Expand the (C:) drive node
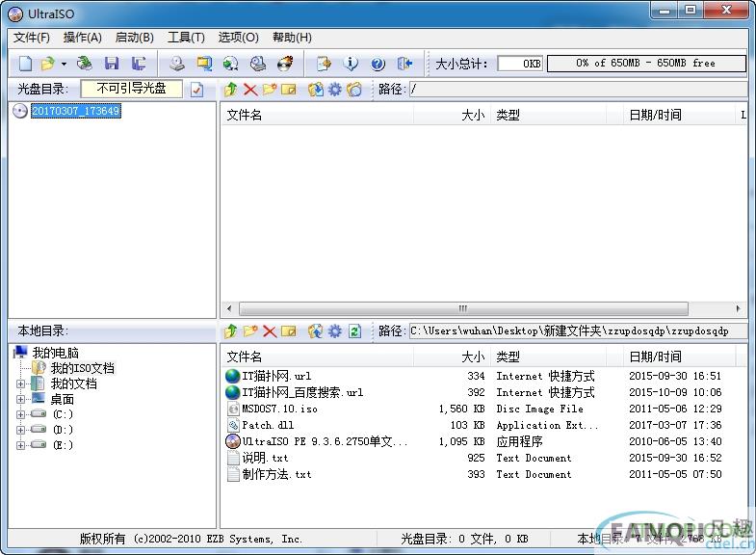Viewport: 756px width, 555px height. tap(20, 414)
